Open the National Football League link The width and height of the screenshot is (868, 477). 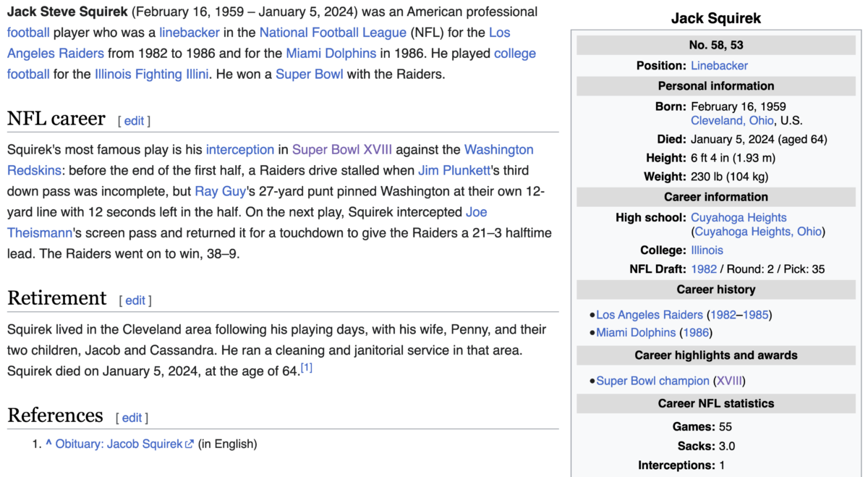pos(333,33)
